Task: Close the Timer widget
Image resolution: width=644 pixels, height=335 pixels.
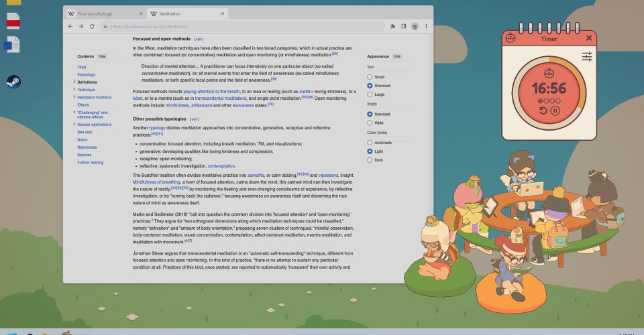Action: coord(589,38)
